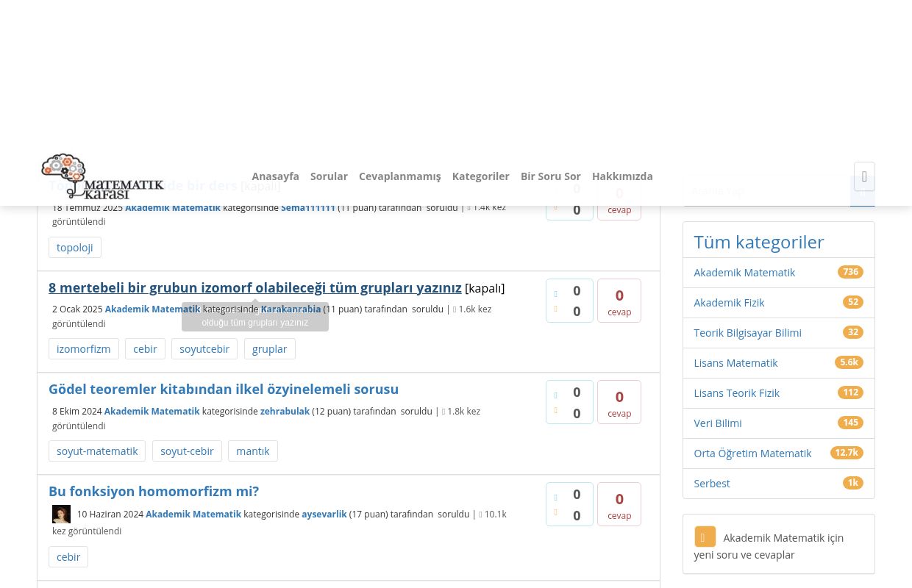Go to Cevaplanmamış questions
The image size is (912, 588).
399,176
